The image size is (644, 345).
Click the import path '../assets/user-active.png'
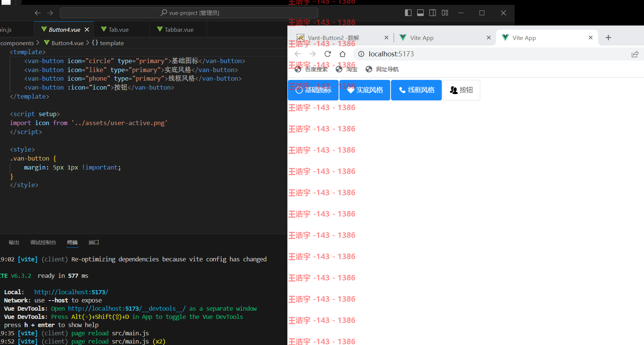tap(119, 123)
